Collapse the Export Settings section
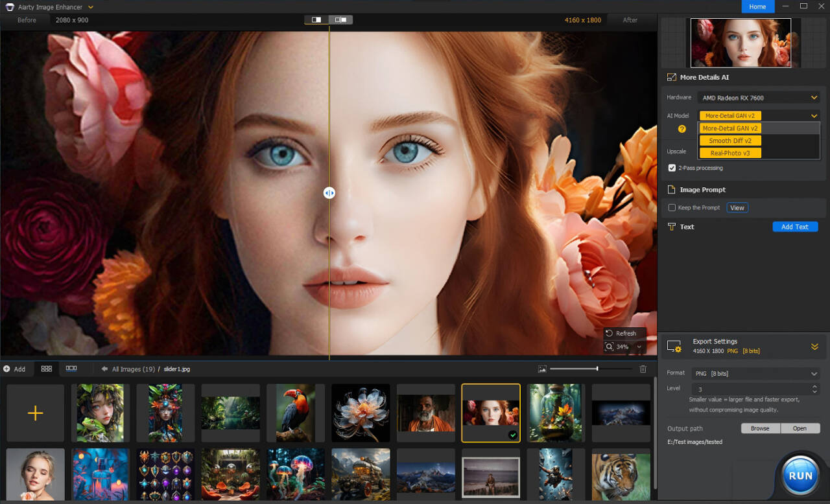830x504 pixels. [x=814, y=346]
